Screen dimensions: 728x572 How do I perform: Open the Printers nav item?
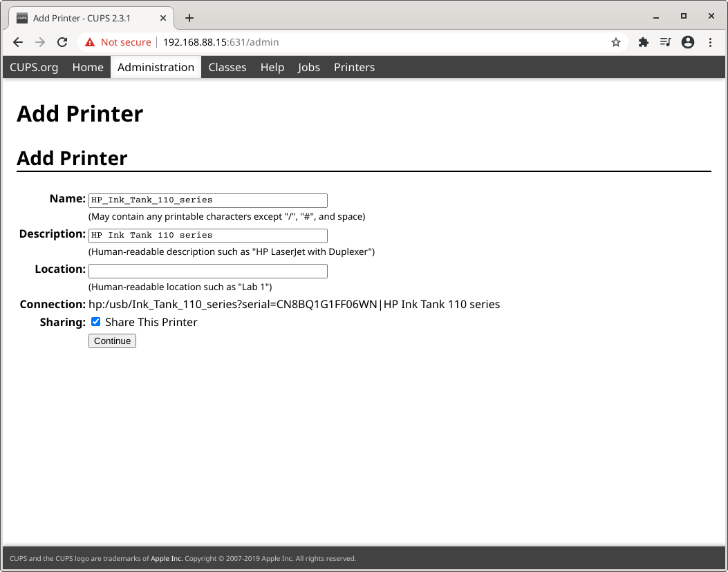354,67
